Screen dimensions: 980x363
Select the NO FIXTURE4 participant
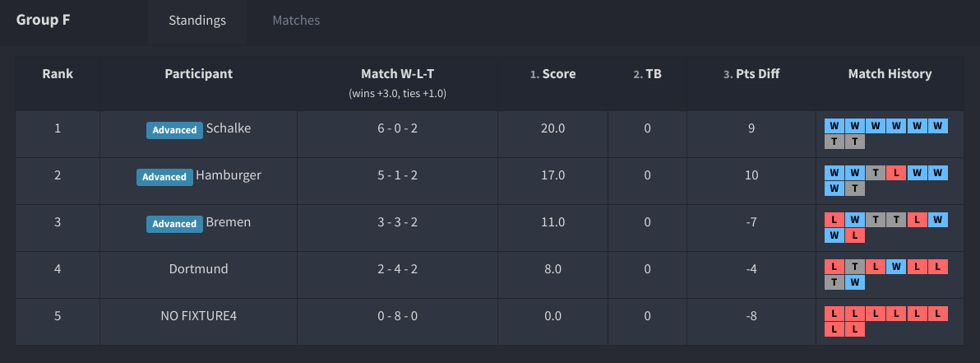198,316
